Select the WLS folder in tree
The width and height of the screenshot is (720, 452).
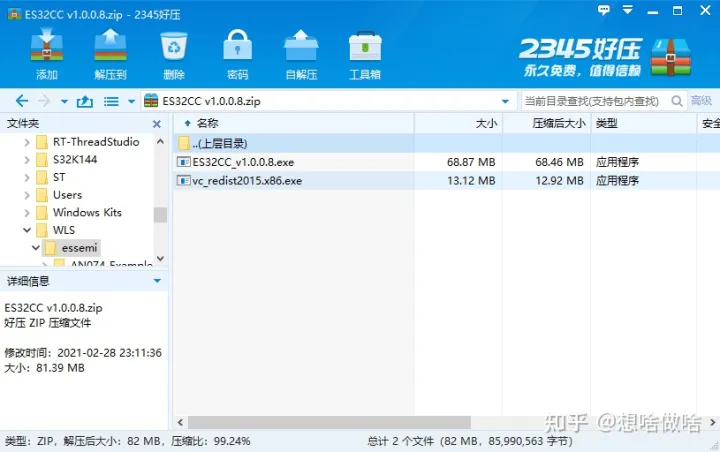64,230
